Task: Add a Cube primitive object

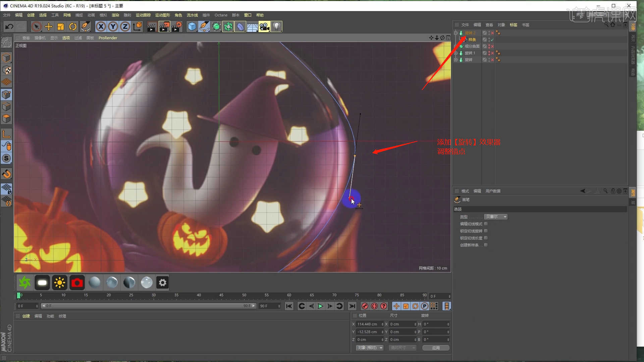Action: point(192,26)
